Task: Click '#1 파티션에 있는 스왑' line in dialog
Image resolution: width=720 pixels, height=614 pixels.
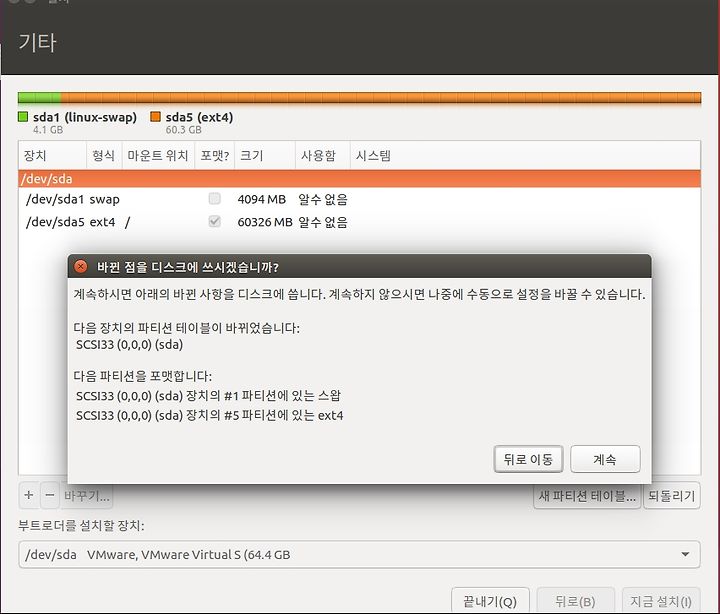Action: click(x=208, y=395)
